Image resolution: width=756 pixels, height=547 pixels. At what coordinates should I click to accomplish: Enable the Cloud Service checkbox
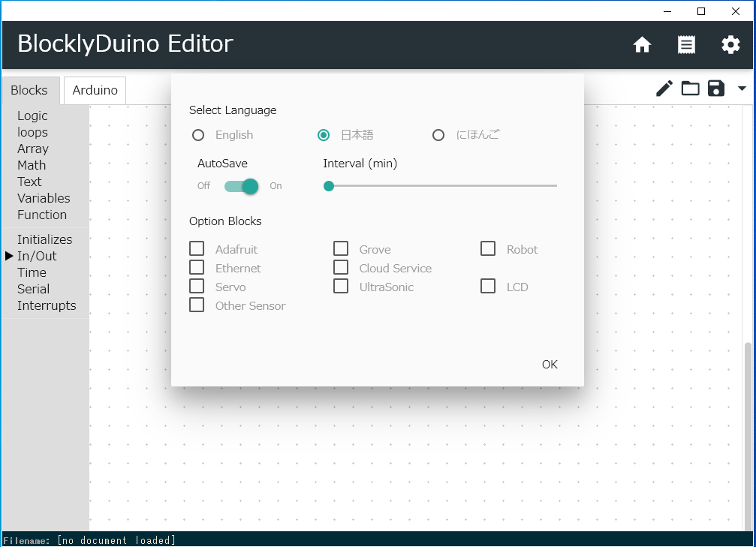coord(341,267)
